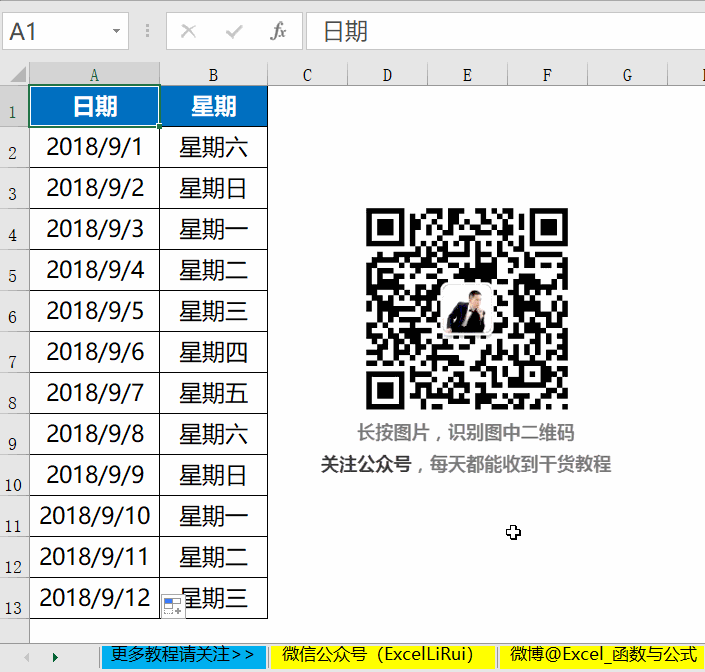Select row 1 header

(x=14, y=107)
